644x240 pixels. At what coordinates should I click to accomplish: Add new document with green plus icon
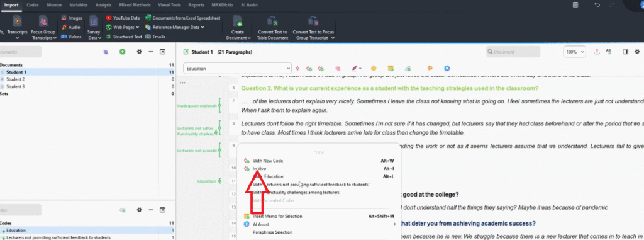(x=123, y=52)
